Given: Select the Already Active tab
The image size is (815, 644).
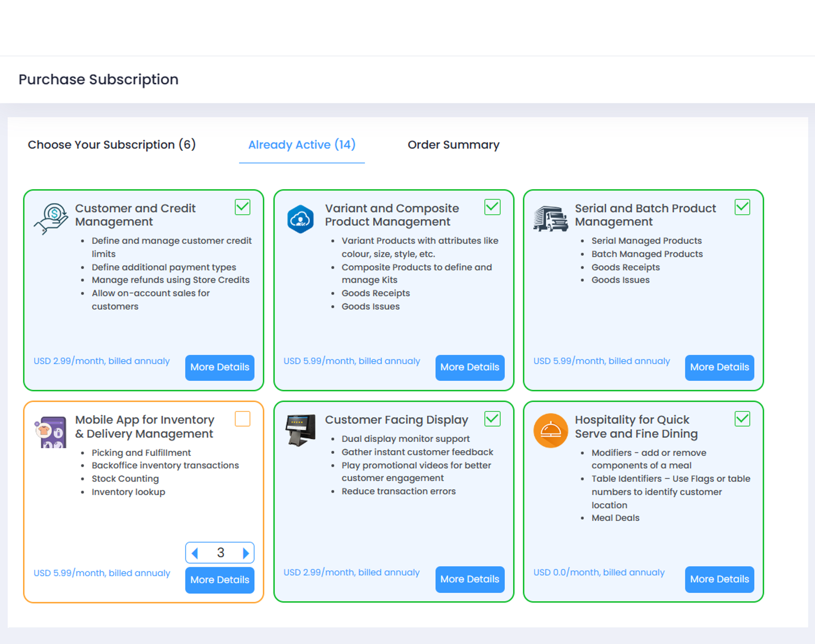Looking at the screenshot, I should [x=302, y=145].
